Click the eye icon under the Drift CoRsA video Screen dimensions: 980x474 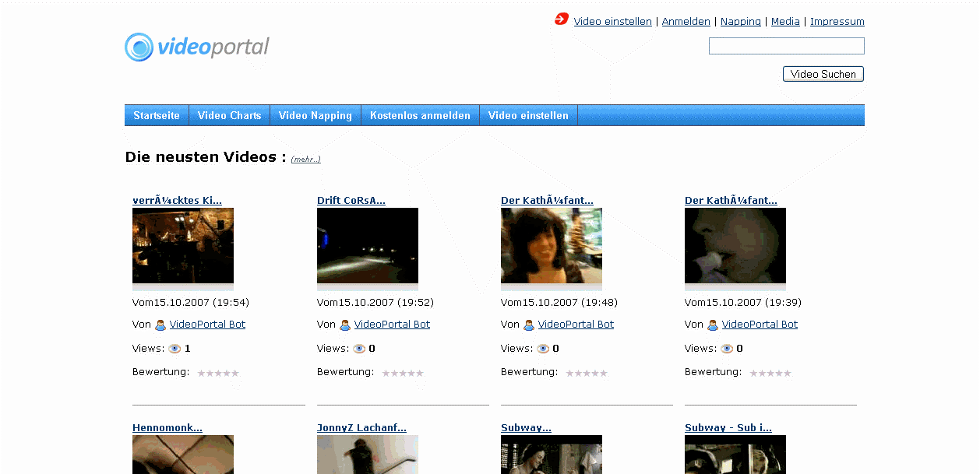click(359, 349)
